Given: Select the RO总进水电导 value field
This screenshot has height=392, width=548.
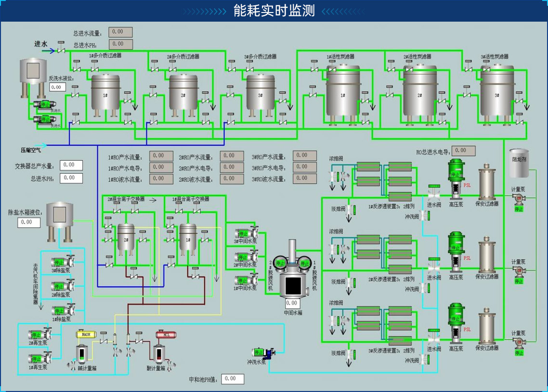Looking at the screenshot, I should click(x=463, y=151).
